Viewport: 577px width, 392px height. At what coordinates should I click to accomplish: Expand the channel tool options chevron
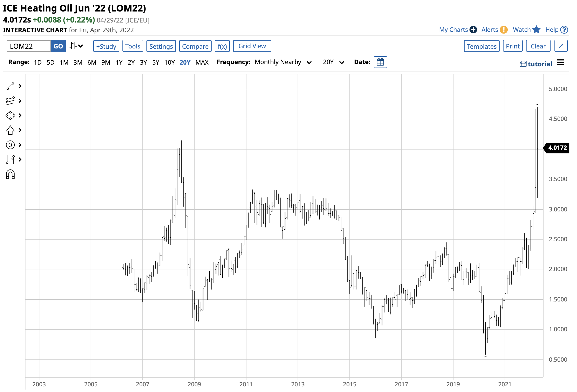point(20,101)
